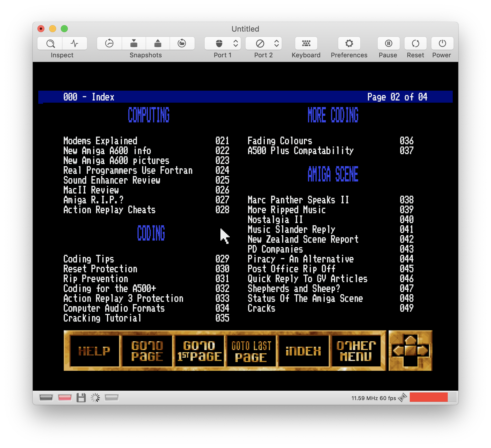Select the "Amiga R.I.P.?" article

[x=94, y=200]
